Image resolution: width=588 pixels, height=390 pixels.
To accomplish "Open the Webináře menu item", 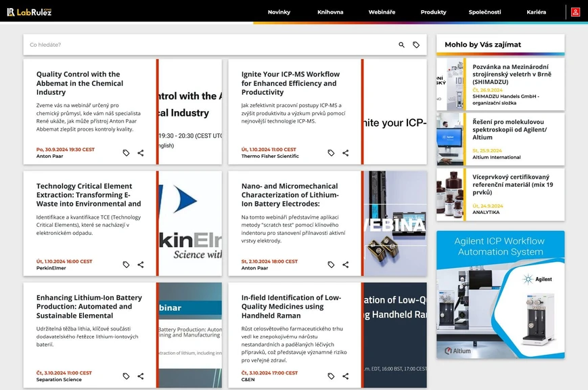I will click(x=382, y=12).
